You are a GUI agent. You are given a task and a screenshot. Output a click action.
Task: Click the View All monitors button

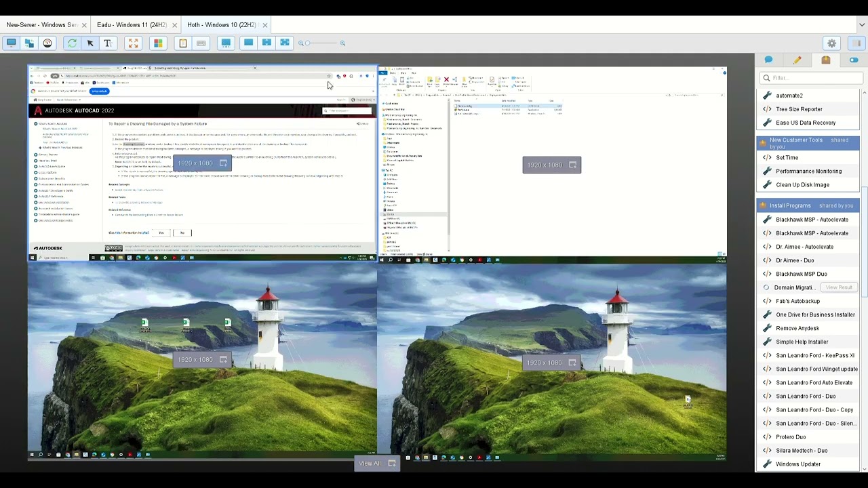376,464
